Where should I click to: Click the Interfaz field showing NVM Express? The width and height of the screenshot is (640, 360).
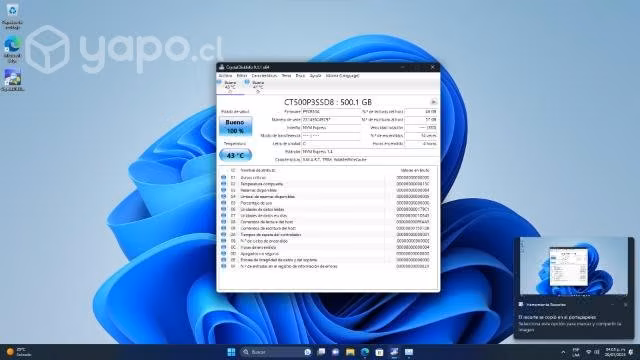click(331, 128)
